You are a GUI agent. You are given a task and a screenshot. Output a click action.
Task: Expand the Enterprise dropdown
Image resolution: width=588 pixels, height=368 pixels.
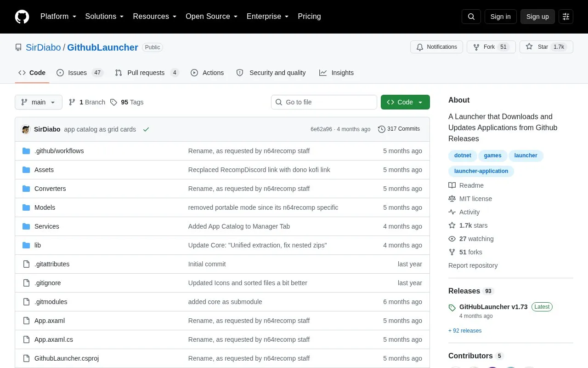coord(268,17)
